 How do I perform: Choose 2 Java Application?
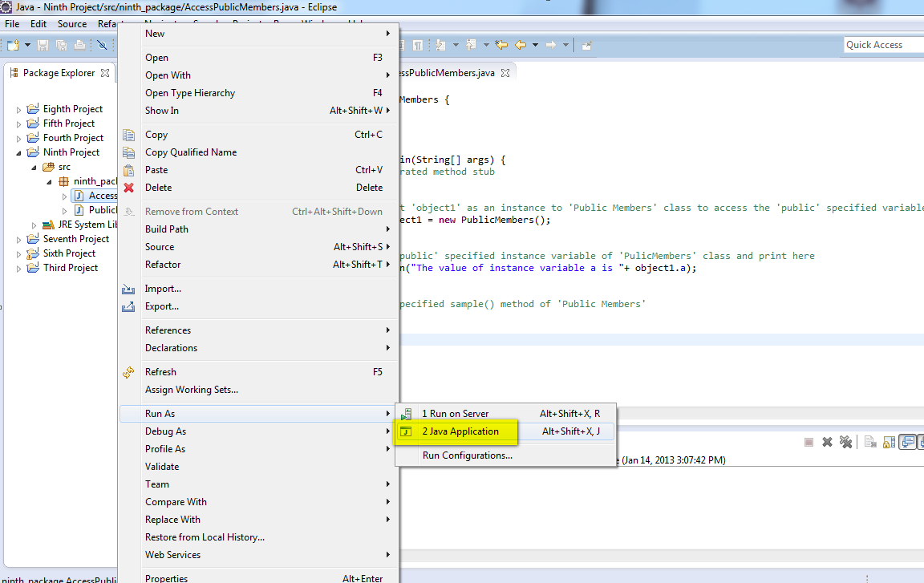[x=505, y=431]
